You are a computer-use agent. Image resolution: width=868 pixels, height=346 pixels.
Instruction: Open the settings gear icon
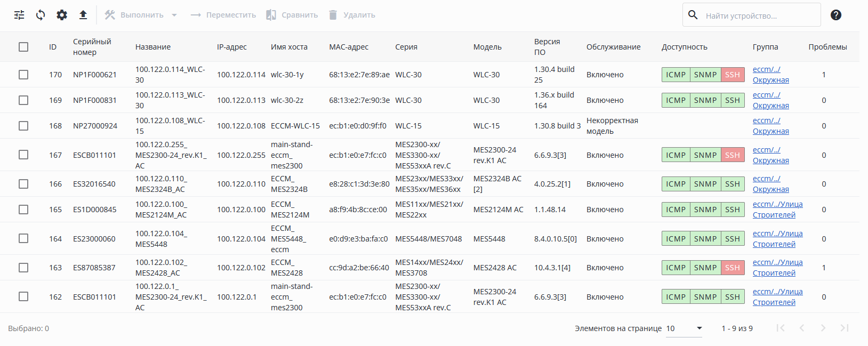[x=62, y=15]
